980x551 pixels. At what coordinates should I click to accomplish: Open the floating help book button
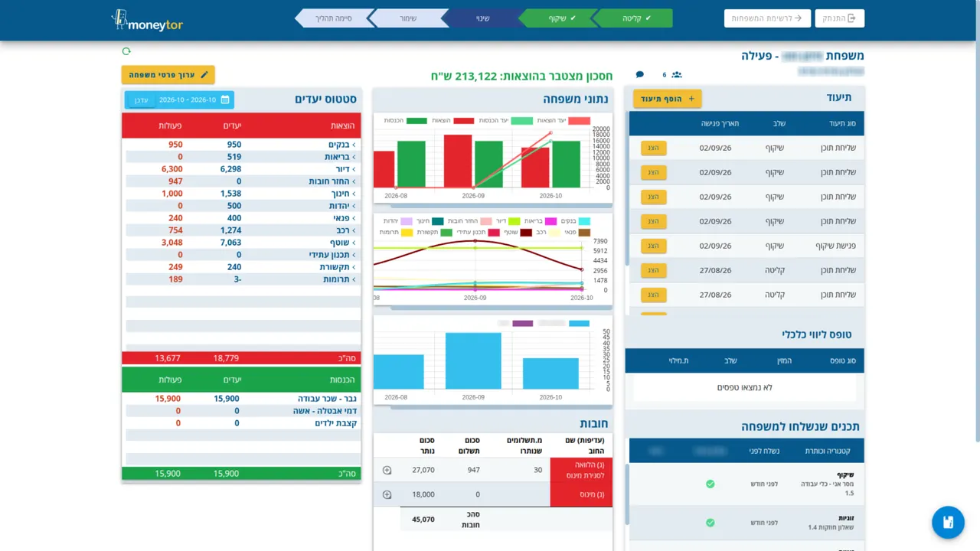click(x=948, y=523)
